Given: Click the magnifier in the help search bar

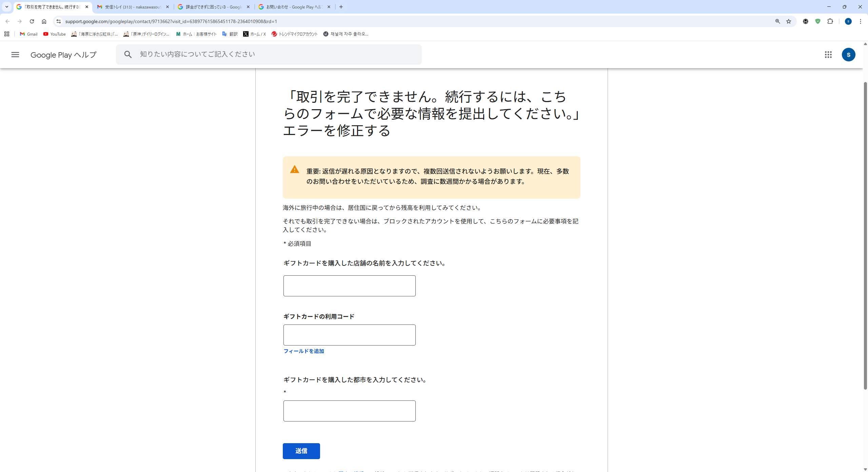Looking at the screenshot, I should (x=128, y=54).
